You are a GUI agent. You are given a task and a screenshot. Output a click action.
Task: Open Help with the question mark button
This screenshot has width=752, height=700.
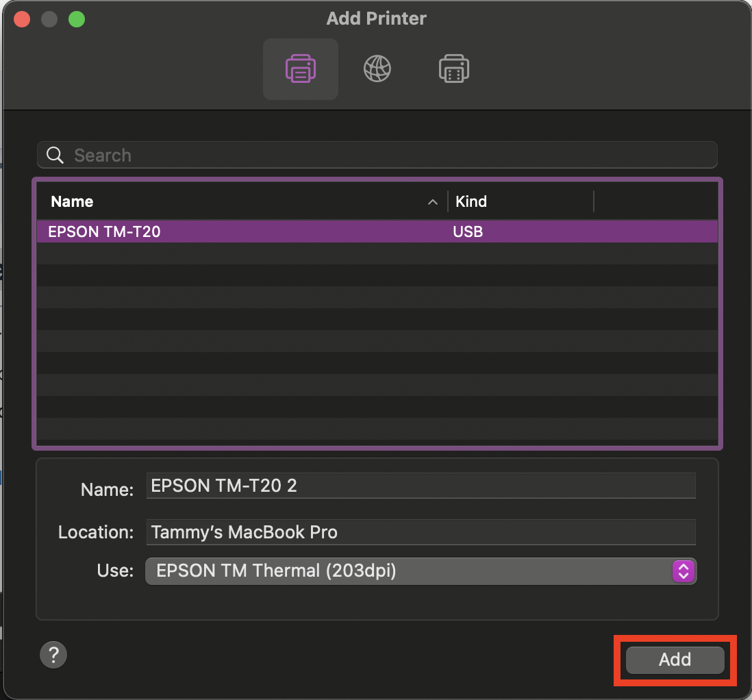click(x=53, y=655)
